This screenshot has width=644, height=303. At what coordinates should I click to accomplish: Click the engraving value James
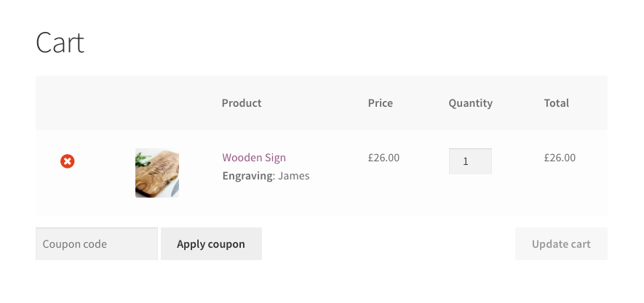click(x=294, y=176)
